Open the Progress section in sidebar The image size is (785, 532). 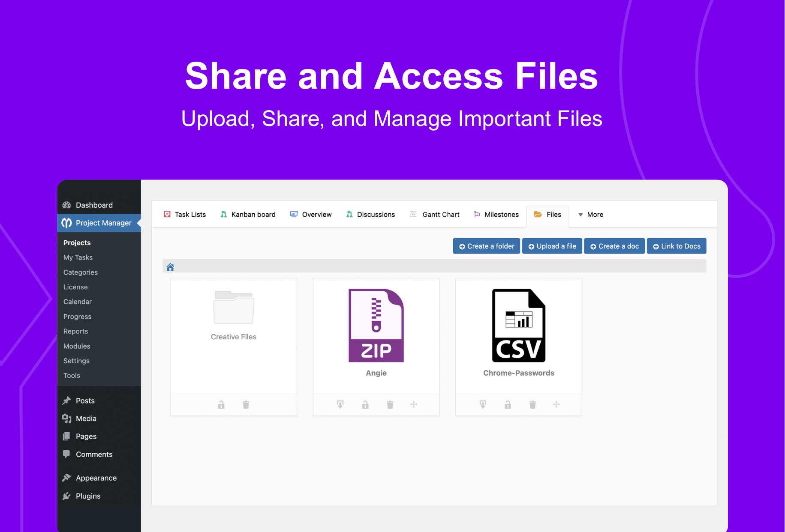[x=77, y=316]
